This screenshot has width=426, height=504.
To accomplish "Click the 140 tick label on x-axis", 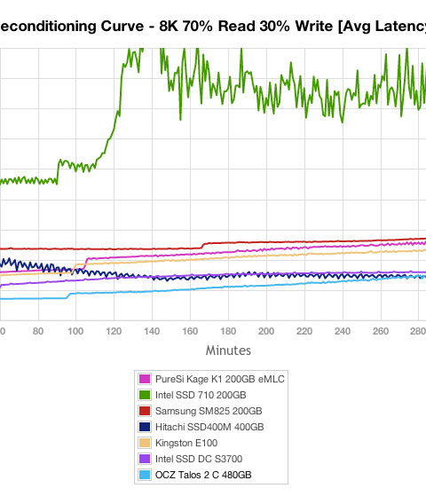I will click(152, 331).
